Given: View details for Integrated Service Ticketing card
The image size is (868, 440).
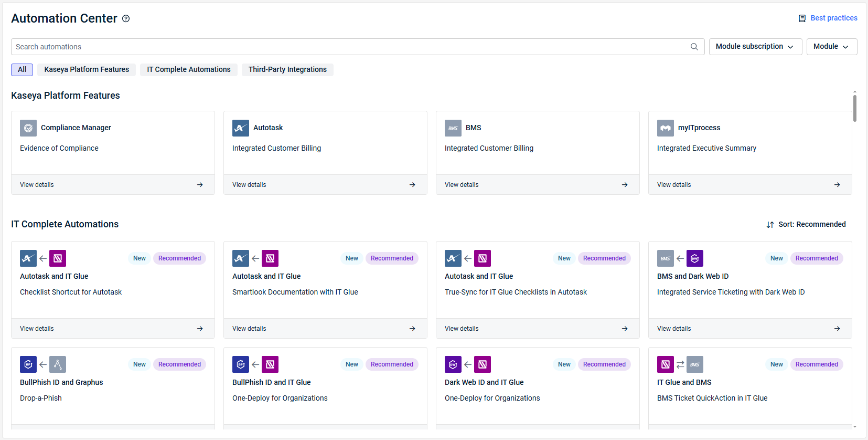Looking at the screenshot, I should coord(750,329).
